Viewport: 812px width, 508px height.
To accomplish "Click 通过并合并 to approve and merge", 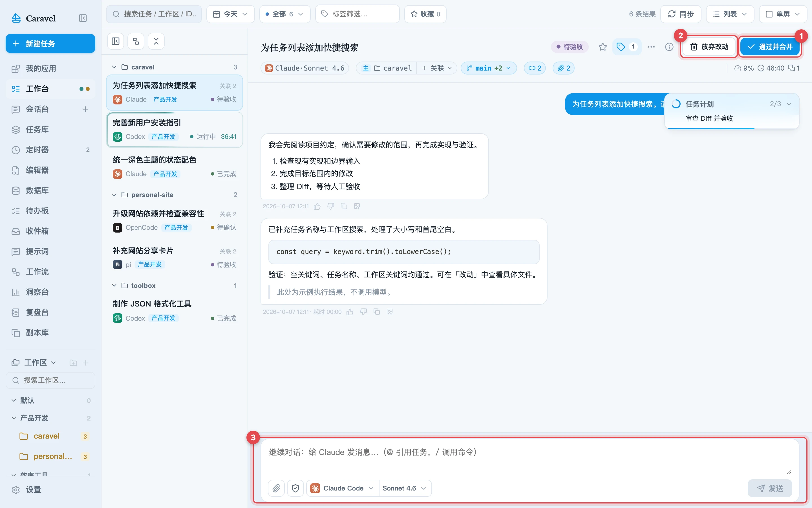I will (x=770, y=47).
